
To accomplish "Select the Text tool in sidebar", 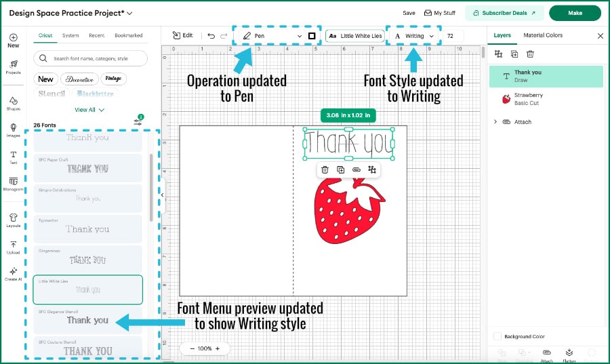I will click(14, 157).
